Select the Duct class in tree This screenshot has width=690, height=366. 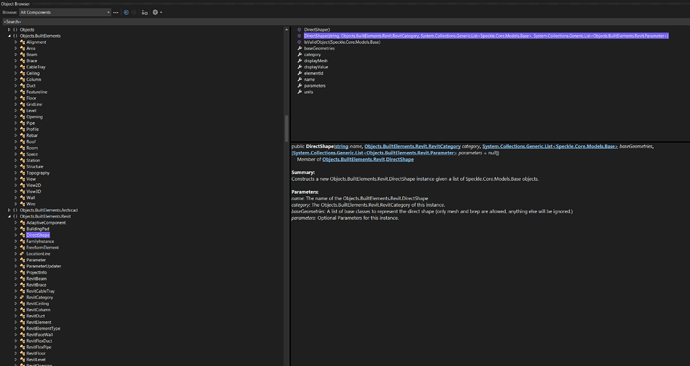tap(31, 86)
